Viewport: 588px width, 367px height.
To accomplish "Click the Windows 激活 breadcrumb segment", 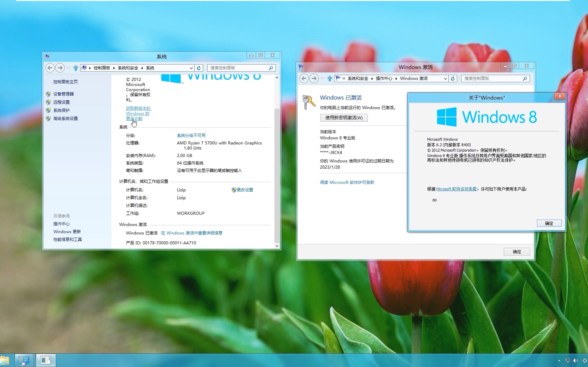I will coord(414,78).
